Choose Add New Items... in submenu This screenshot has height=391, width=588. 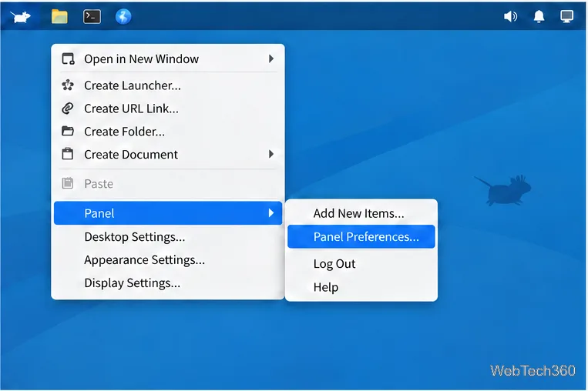pyautogui.click(x=361, y=213)
